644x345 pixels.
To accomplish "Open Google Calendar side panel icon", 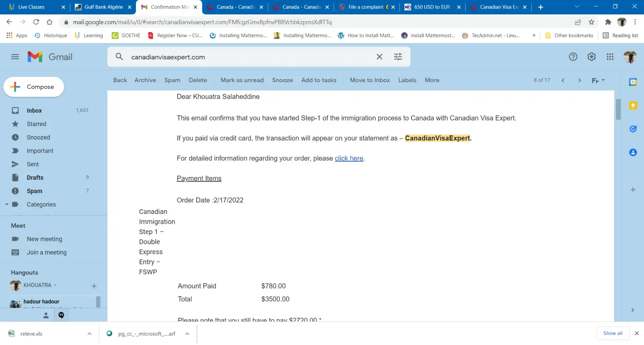I will [x=633, y=82].
